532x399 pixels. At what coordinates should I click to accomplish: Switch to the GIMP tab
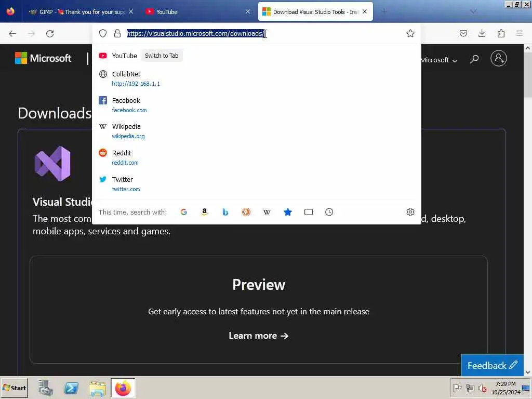pyautogui.click(x=81, y=12)
